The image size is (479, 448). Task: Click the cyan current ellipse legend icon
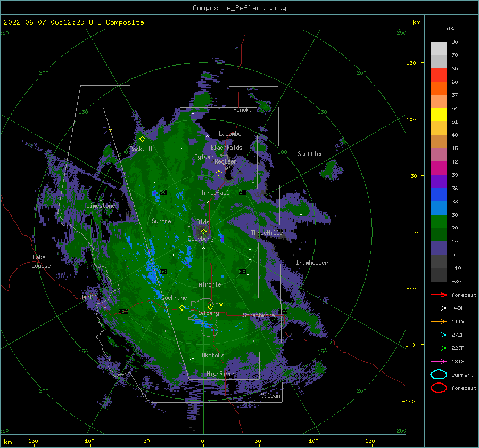(x=439, y=374)
